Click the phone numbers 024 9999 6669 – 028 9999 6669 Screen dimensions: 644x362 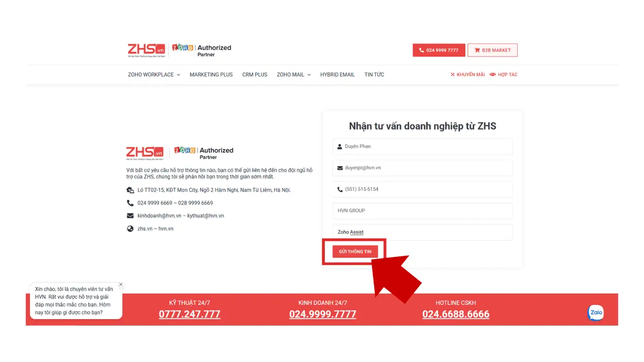click(x=175, y=203)
